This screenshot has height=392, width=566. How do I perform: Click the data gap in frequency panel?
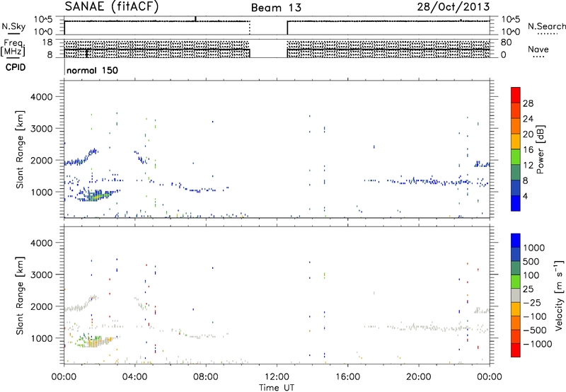click(x=269, y=49)
